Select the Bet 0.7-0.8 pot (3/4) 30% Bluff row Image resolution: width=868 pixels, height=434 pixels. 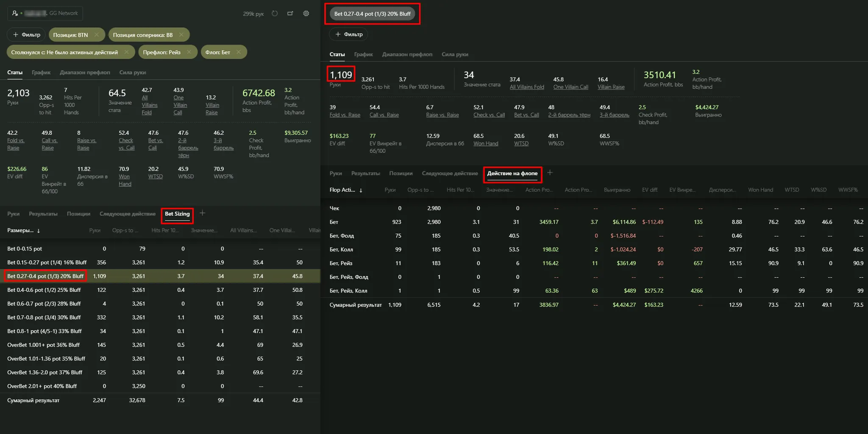44,317
